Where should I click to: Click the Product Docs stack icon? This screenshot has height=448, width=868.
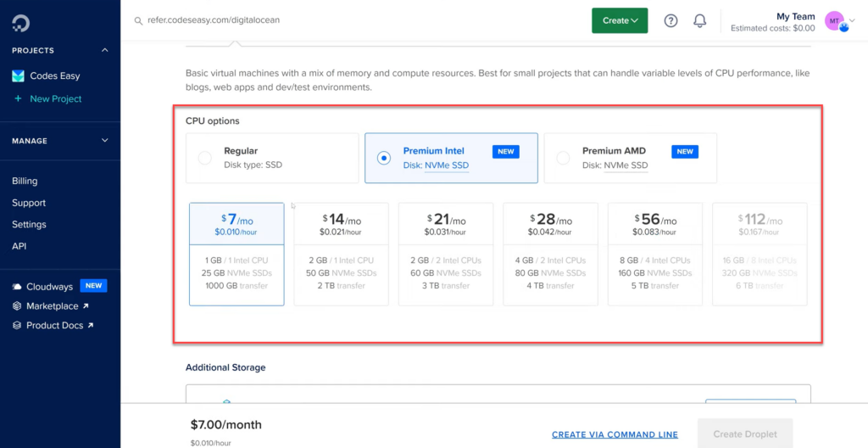pyautogui.click(x=17, y=326)
